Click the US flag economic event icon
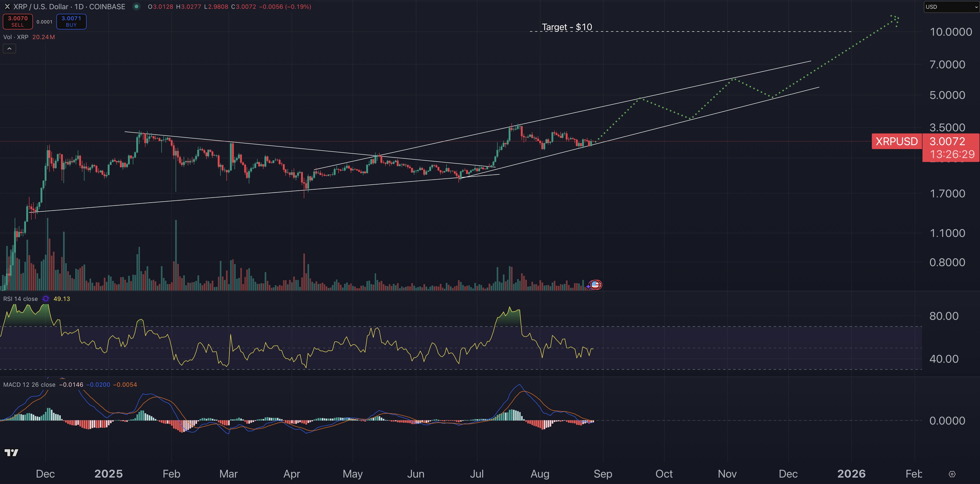 point(595,285)
